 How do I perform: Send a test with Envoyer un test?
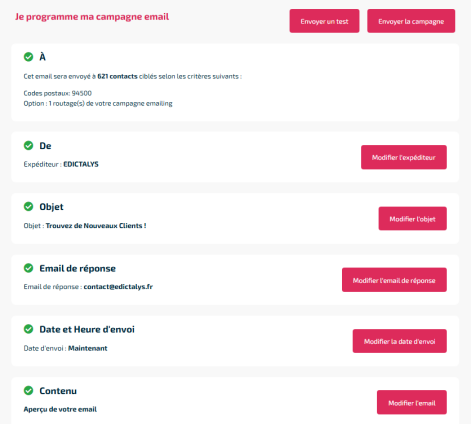click(324, 21)
